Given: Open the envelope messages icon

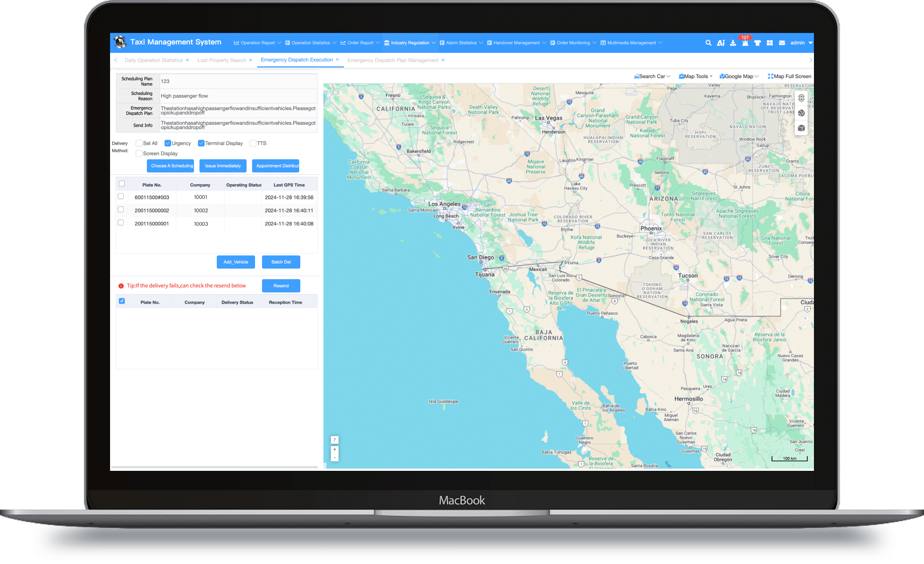Looking at the screenshot, I should click(x=782, y=43).
